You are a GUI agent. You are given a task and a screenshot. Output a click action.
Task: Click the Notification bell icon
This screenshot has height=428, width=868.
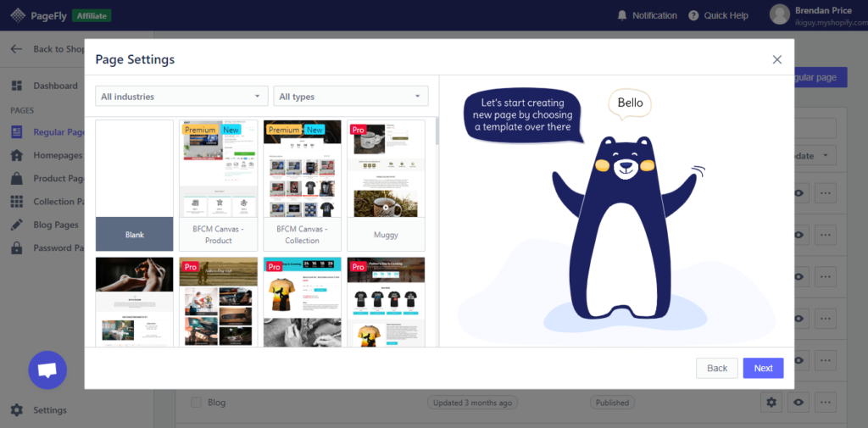(x=622, y=15)
